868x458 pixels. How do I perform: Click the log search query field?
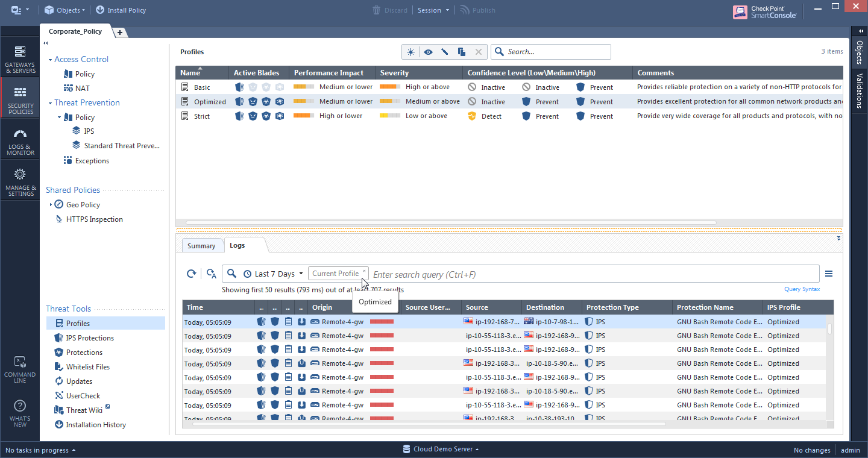click(x=594, y=274)
